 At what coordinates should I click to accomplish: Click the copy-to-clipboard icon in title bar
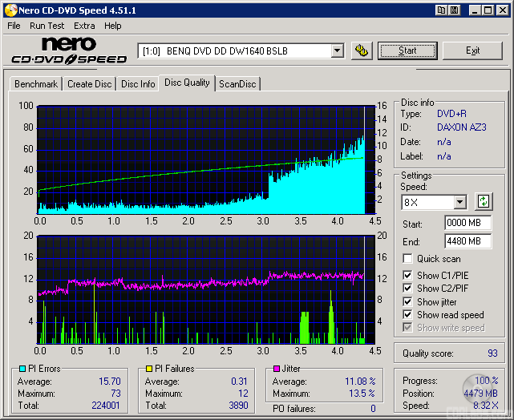coord(441,10)
